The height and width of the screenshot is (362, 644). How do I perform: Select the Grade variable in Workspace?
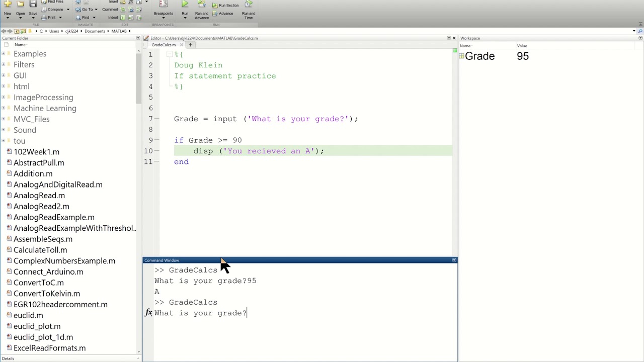pos(479,56)
